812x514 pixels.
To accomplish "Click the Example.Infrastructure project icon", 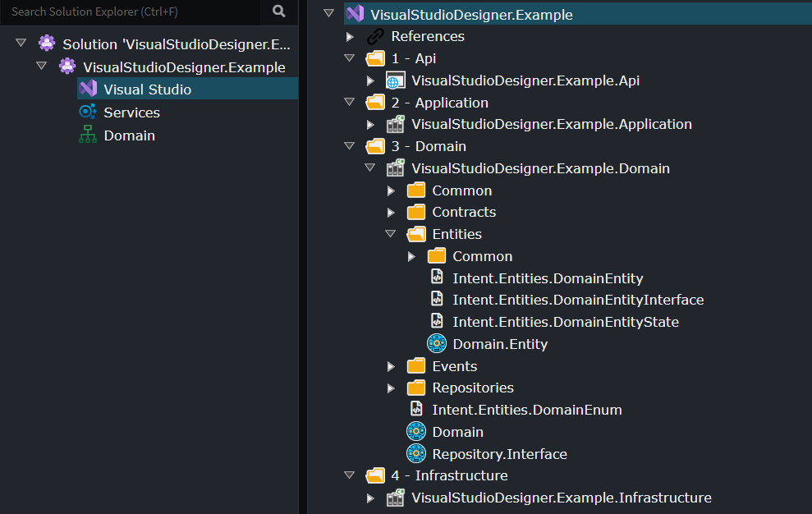I will 396,498.
